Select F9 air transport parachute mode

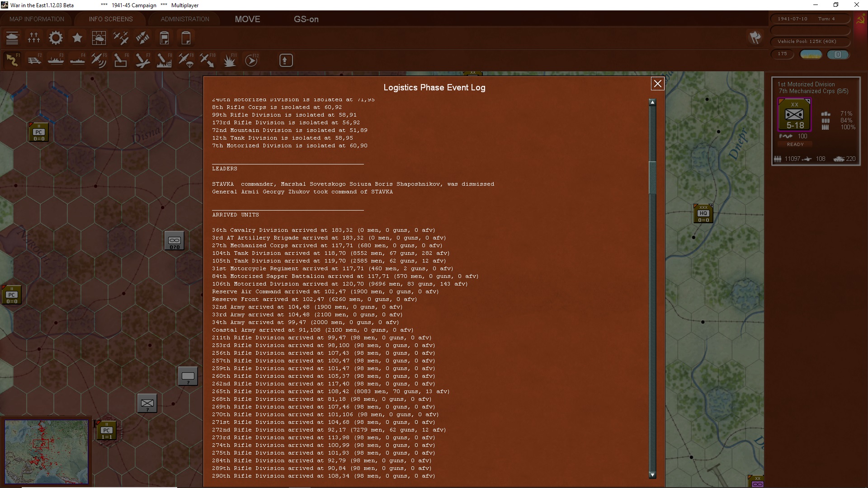point(186,60)
